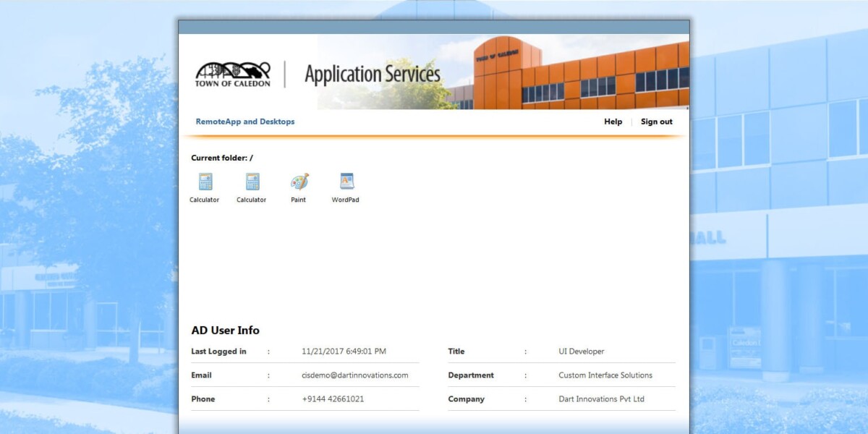This screenshot has width=868, height=434.
Task: Switch to RemoteApp and Desktops tab
Action: [x=245, y=122]
